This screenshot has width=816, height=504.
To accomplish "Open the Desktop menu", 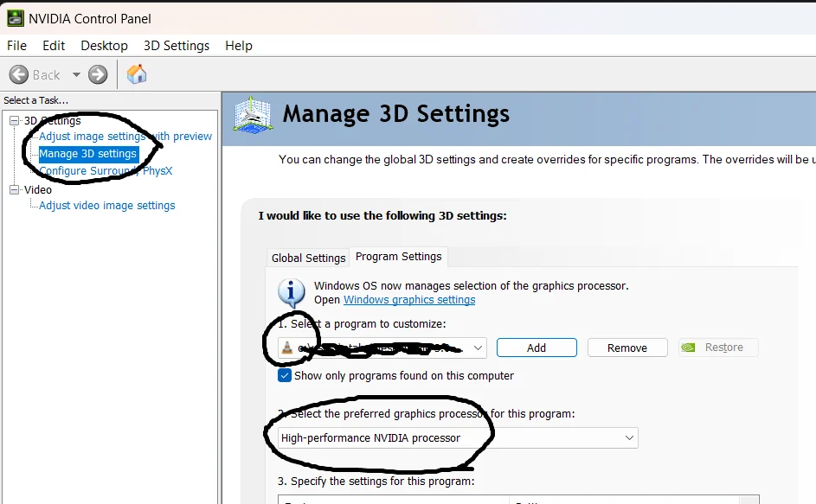I will click(104, 46).
